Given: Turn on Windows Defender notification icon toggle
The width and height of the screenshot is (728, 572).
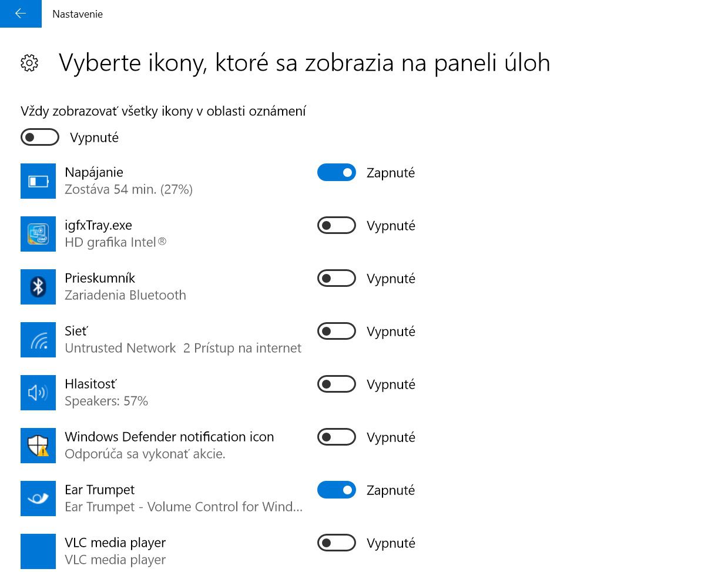Looking at the screenshot, I should pyautogui.click(x=337, y=437).
